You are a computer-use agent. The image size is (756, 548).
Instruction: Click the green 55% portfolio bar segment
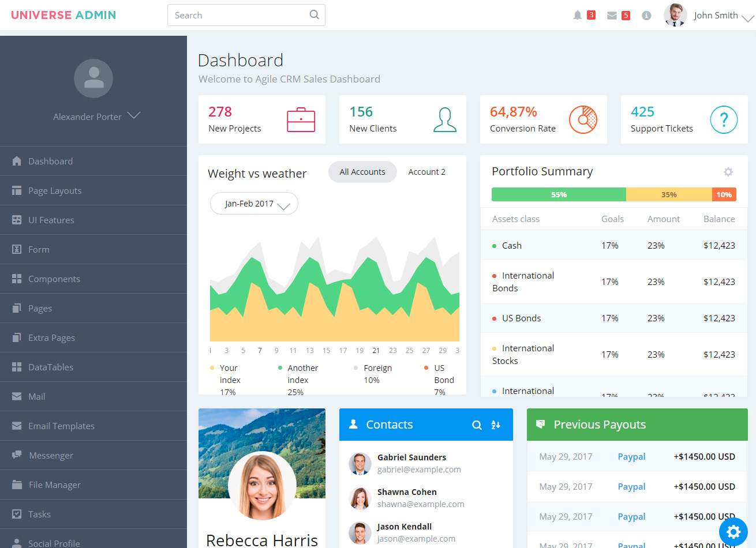coord(559,195)
